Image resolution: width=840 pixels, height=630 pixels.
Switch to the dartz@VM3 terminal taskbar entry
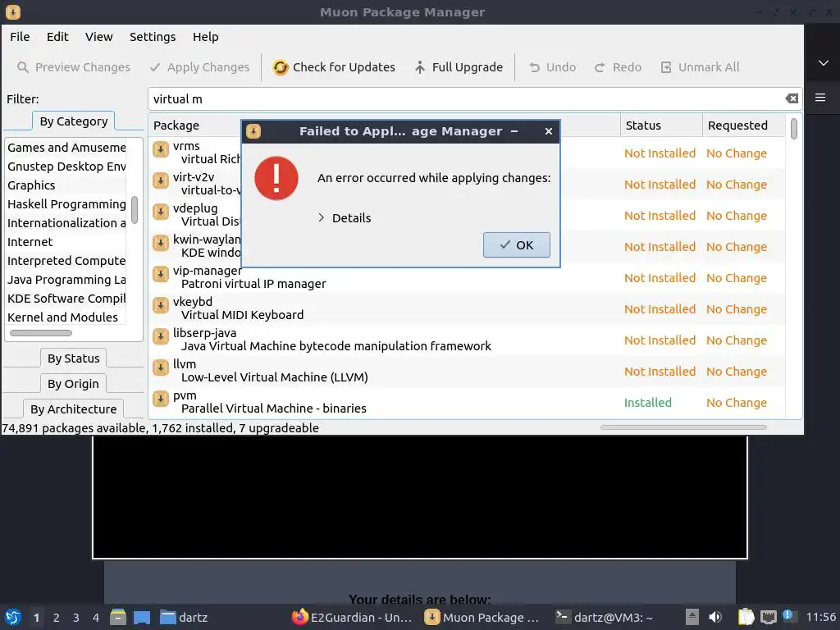click(x=605, y=618)
